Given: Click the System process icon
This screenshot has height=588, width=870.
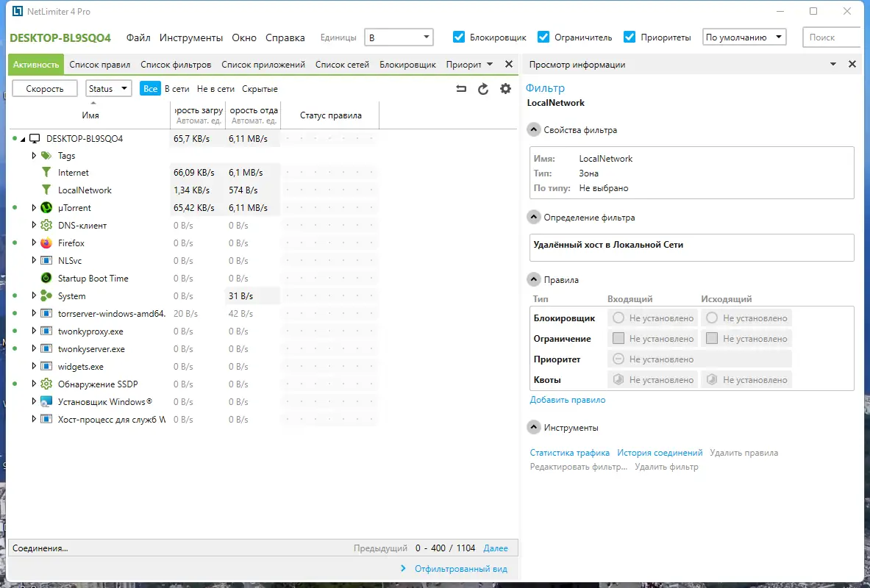Looking at the screenshot, I should point(46,296).
